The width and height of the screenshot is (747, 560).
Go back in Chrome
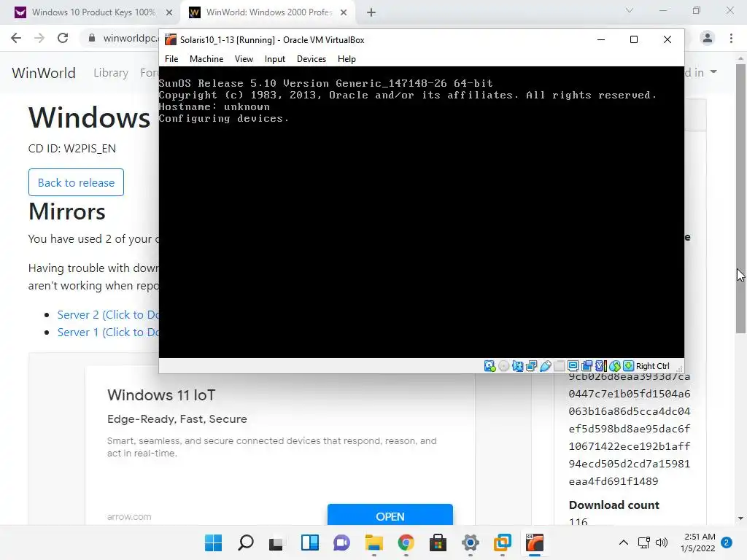point(16,38)
